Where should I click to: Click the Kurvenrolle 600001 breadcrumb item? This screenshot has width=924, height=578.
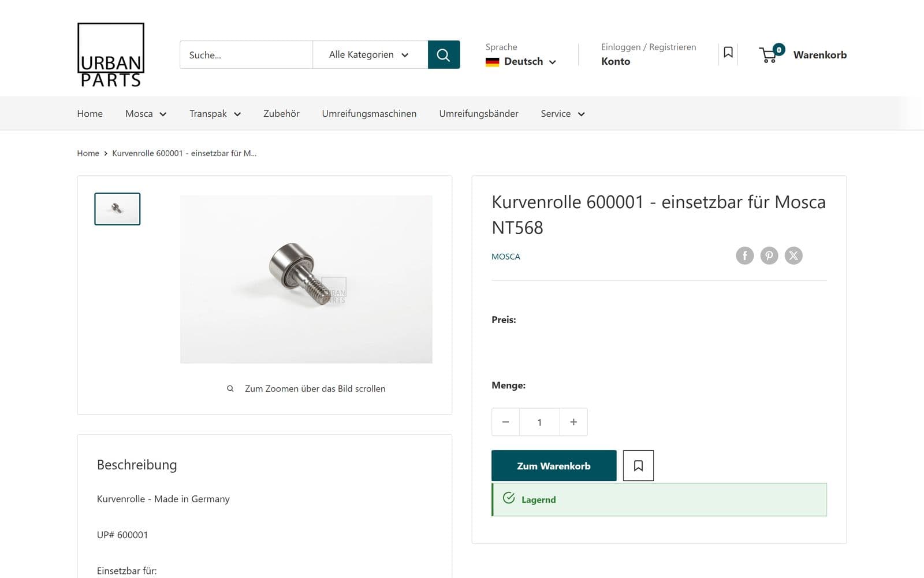tap(184, 153)
